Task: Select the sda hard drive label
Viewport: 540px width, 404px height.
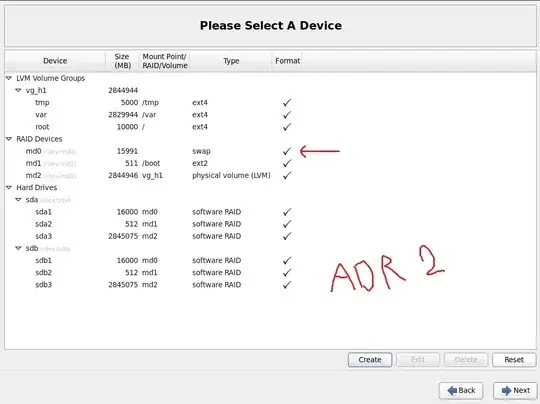Action: (x=32, y=200)
